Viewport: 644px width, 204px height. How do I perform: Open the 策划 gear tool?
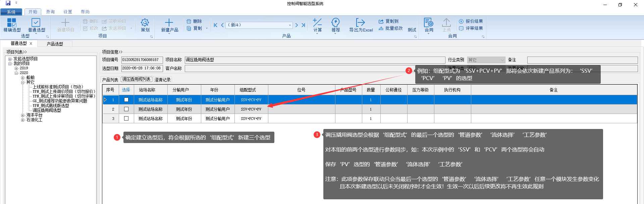(x=145, y=23)
